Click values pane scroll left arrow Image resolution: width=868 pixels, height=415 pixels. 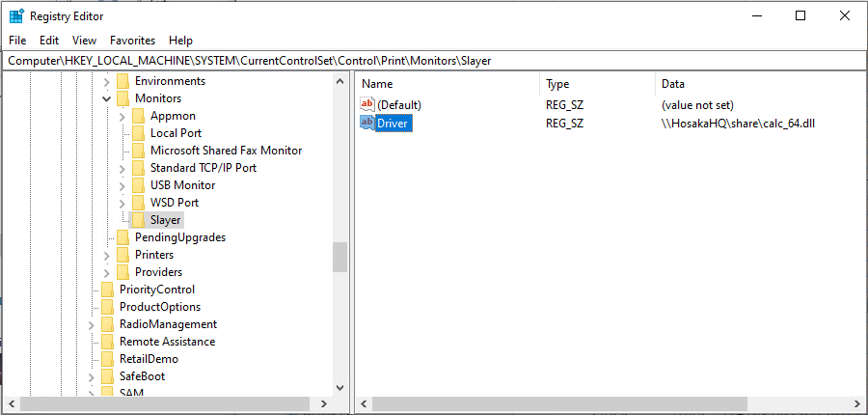pyautogui.click(x=364, y=403)
